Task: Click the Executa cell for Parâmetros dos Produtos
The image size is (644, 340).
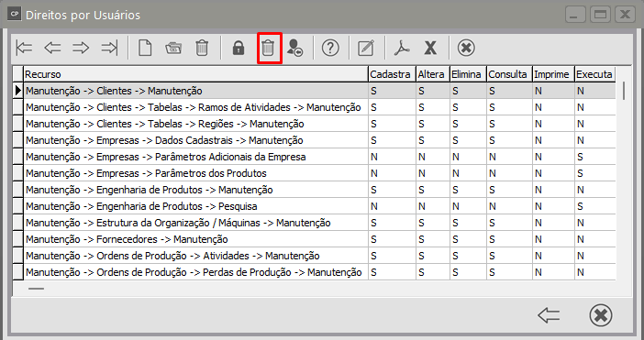Action: click(594, 173)
